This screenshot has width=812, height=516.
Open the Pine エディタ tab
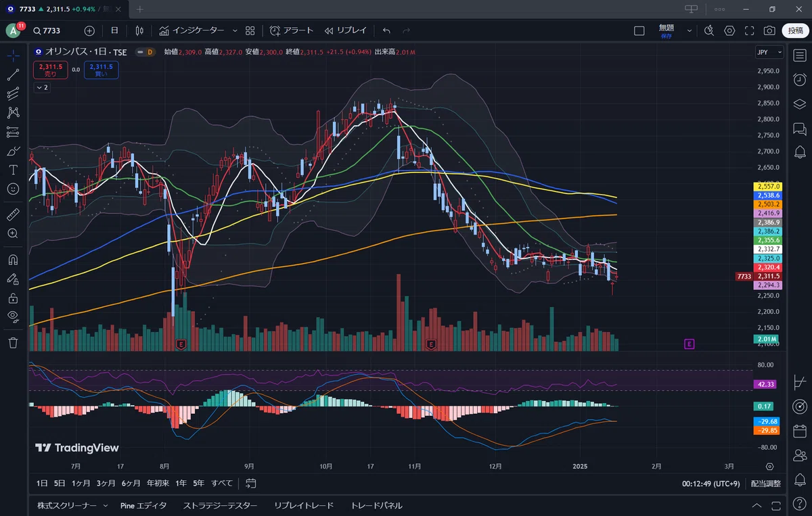click(x=143, y=505)
